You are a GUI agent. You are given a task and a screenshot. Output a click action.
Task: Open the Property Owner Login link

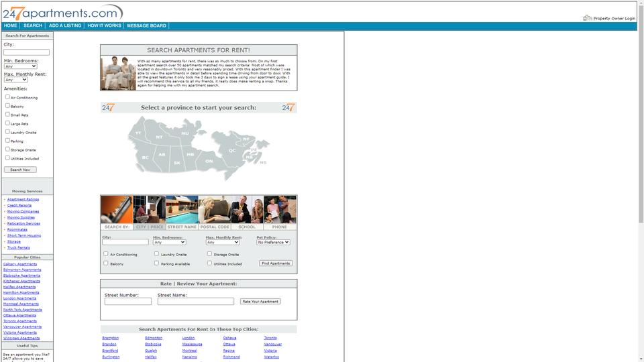point(614,19)
